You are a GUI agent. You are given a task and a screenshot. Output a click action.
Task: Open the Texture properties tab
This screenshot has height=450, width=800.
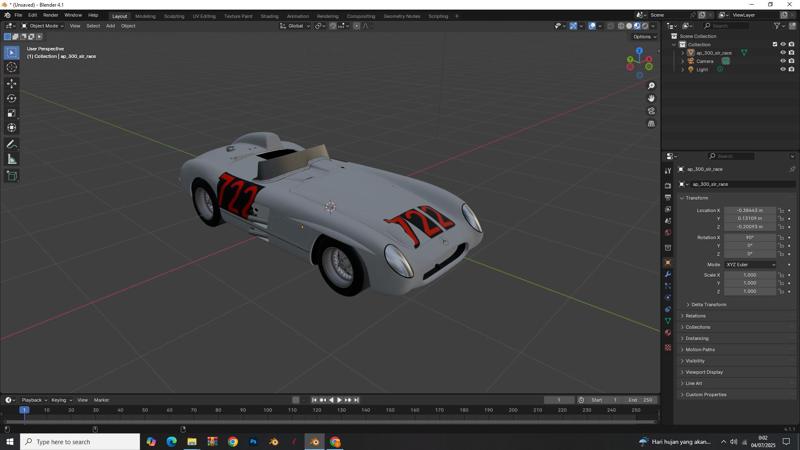pyautogui.click(x=668, y=347)
